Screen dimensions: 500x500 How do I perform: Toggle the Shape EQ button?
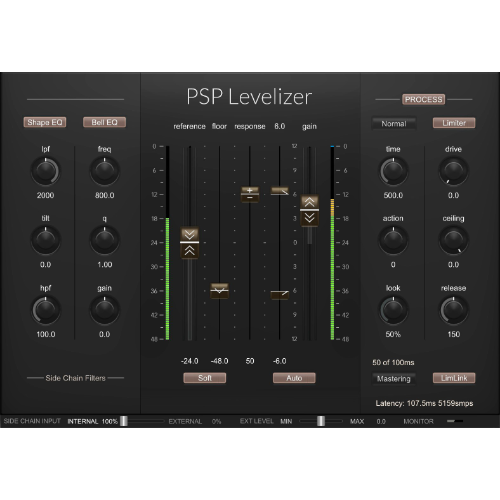pos(45,122)
